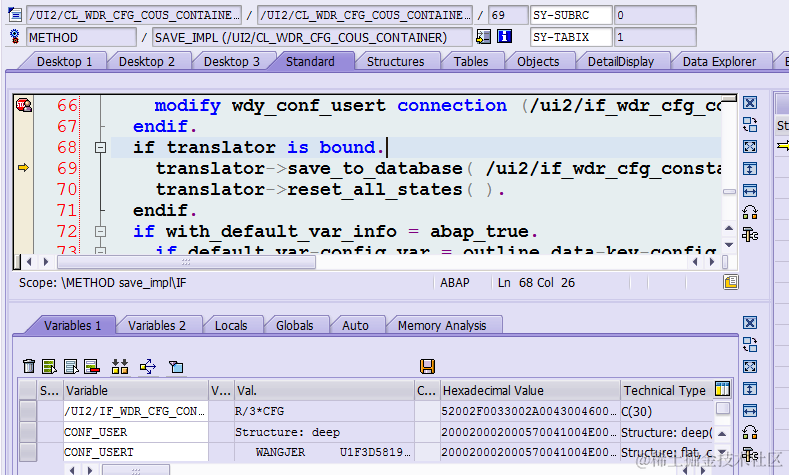This screenshot has width=789, height=475.
Task: Click the filter funnel icon in Variables toolbar
Action: pyautogui.click(x=176, y=367)
